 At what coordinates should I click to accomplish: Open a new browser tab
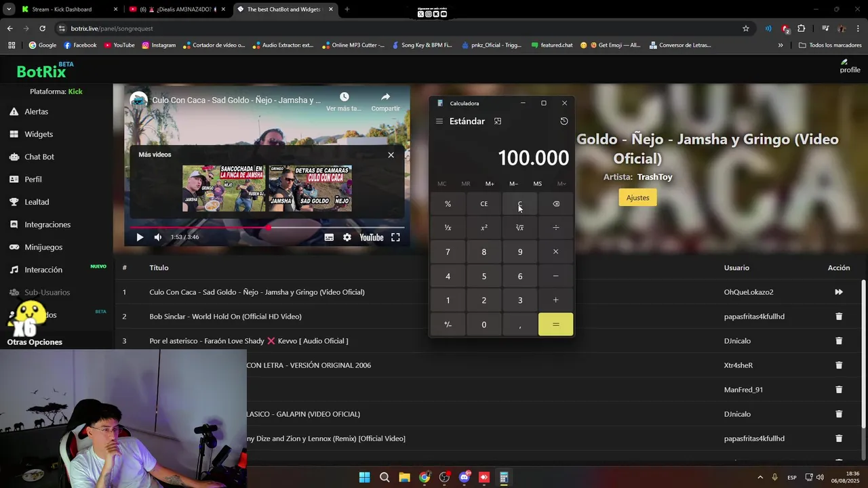point(347,9)
